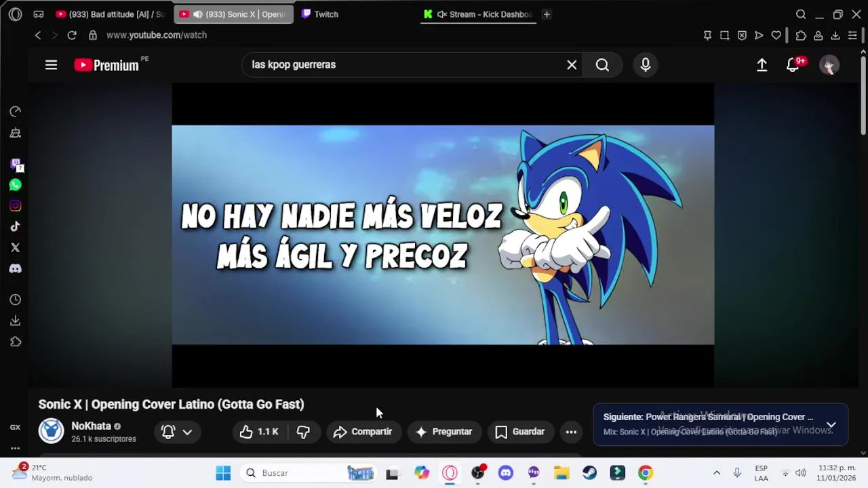This screenshot has height=488, width=868.
Task: Toggle the ad blocker shield icon
Action: 742,35
